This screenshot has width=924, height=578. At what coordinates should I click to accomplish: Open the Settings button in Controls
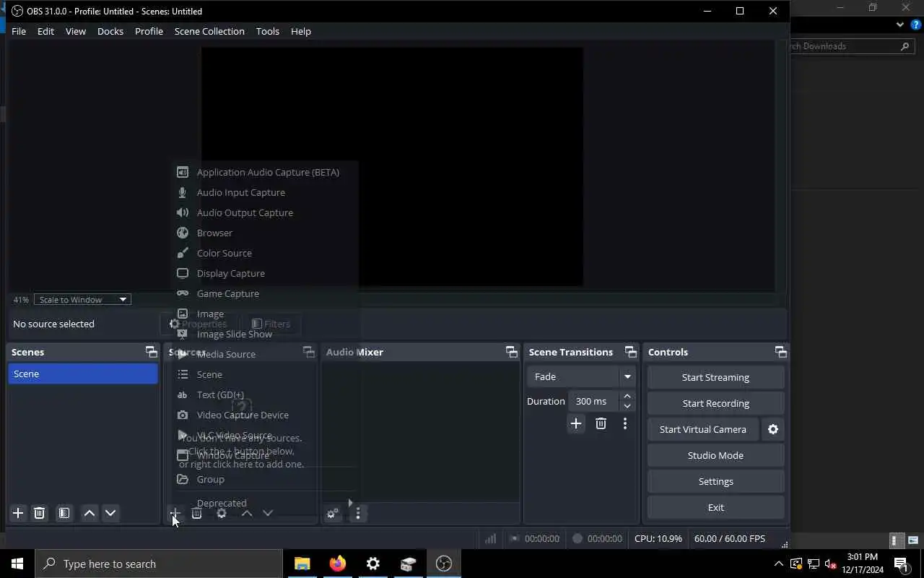pos(715,481)
